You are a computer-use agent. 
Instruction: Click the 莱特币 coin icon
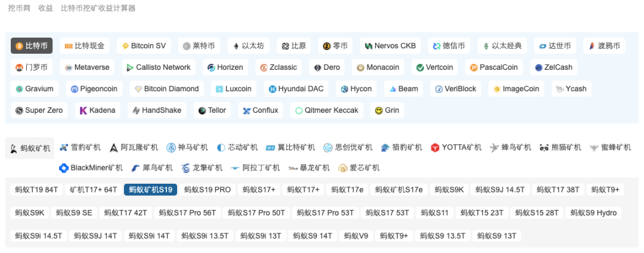pos(187,46)
